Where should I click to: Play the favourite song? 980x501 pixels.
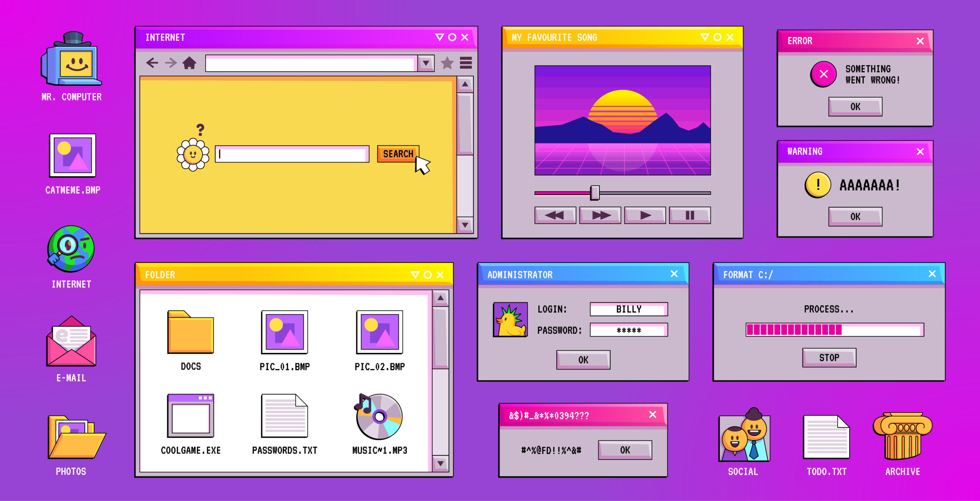[x=645, y=215]
